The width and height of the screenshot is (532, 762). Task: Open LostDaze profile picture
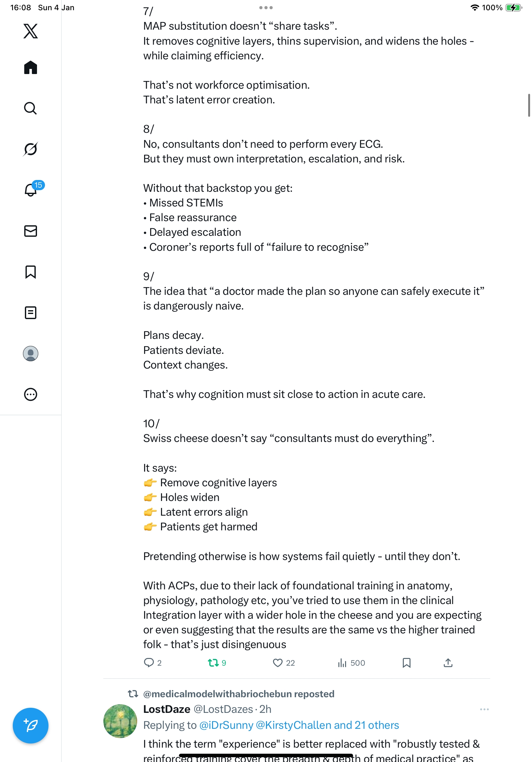[x=120, y=721]
